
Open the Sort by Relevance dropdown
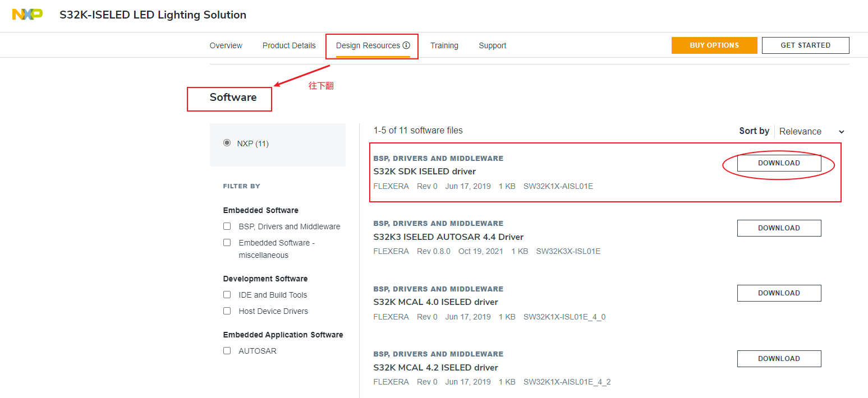pos(811,131)
